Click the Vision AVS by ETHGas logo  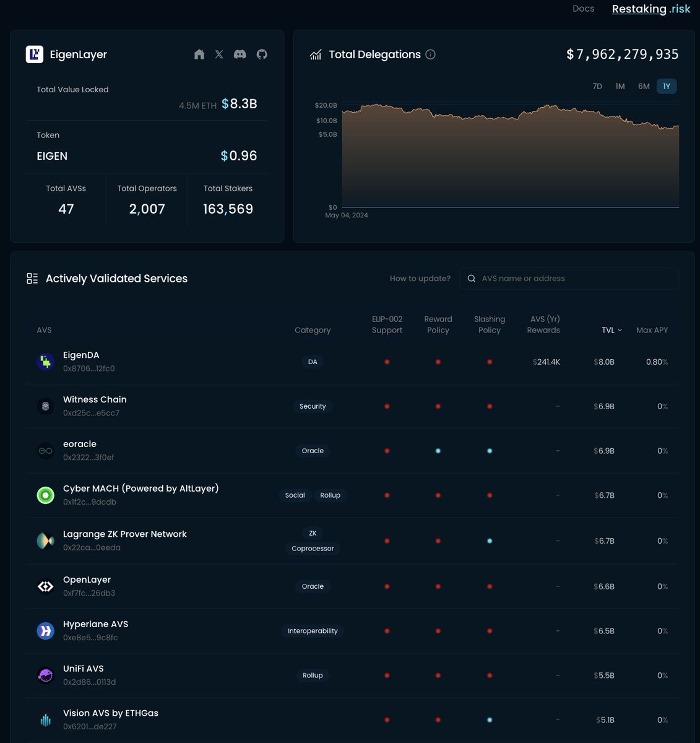pos(46,720)
